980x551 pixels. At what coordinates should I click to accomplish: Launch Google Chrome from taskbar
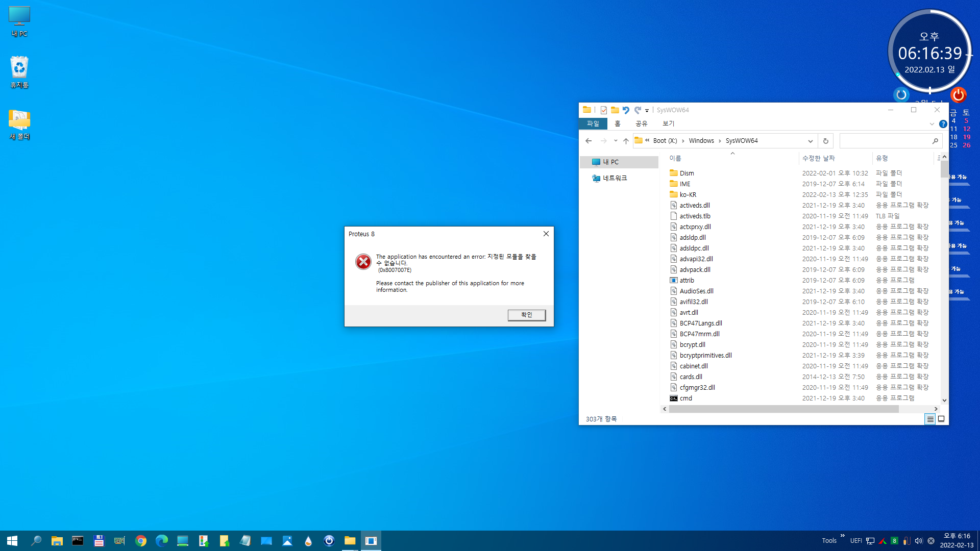[x=140, y=541]
